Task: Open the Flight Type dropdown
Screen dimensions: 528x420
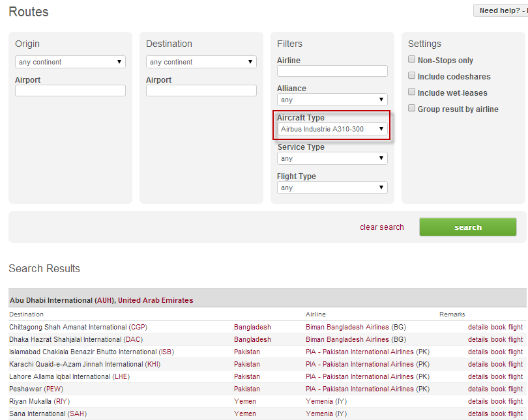Action: coord(332,188)
